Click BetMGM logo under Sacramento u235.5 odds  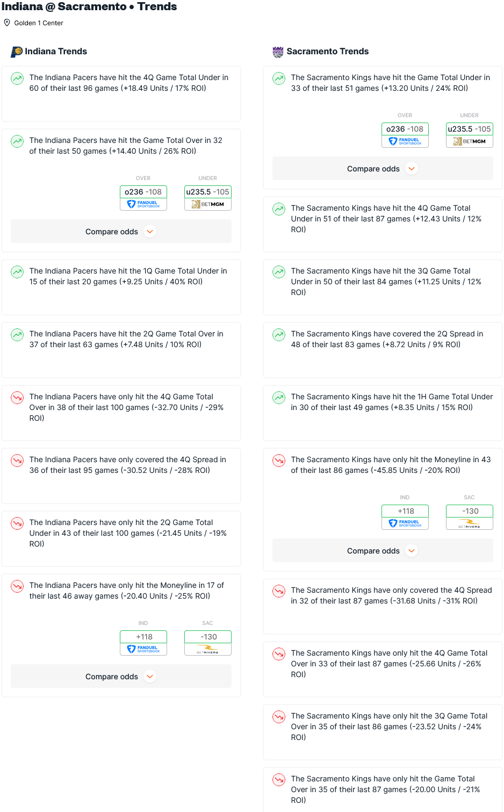[x=470, y=141]
